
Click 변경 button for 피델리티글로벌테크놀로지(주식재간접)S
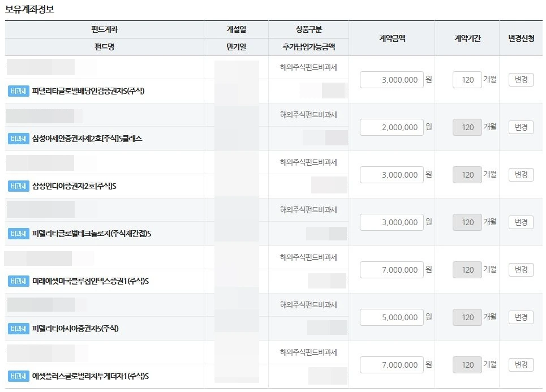(x=521, y=222)
